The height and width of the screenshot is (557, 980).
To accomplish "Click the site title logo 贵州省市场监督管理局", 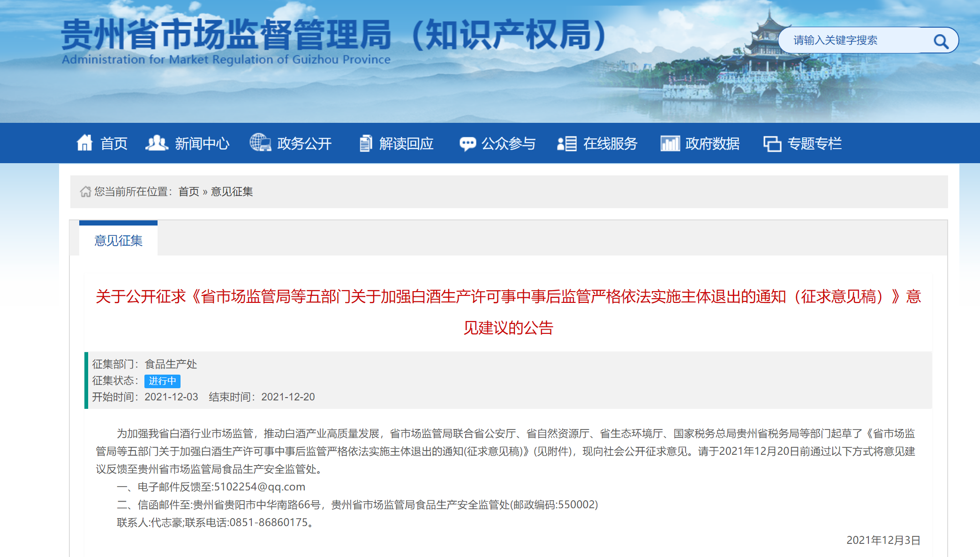I will click(x=226, y=36).
